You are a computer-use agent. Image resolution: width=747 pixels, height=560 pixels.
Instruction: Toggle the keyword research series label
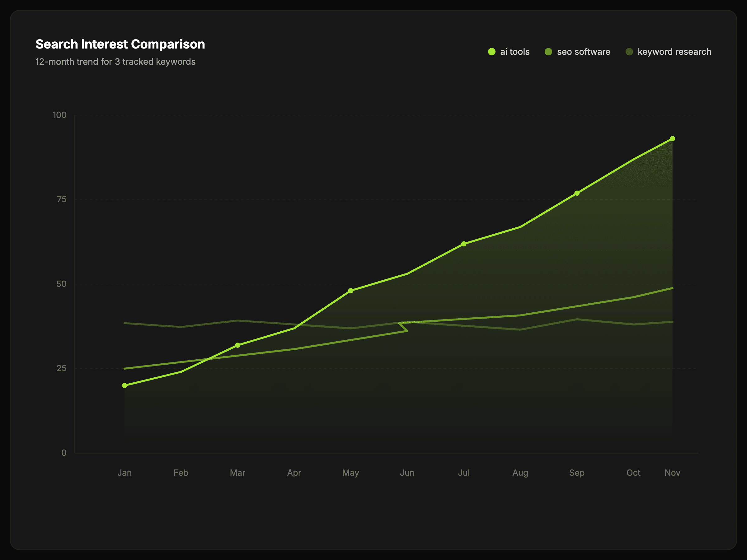(x=674, y=52)
